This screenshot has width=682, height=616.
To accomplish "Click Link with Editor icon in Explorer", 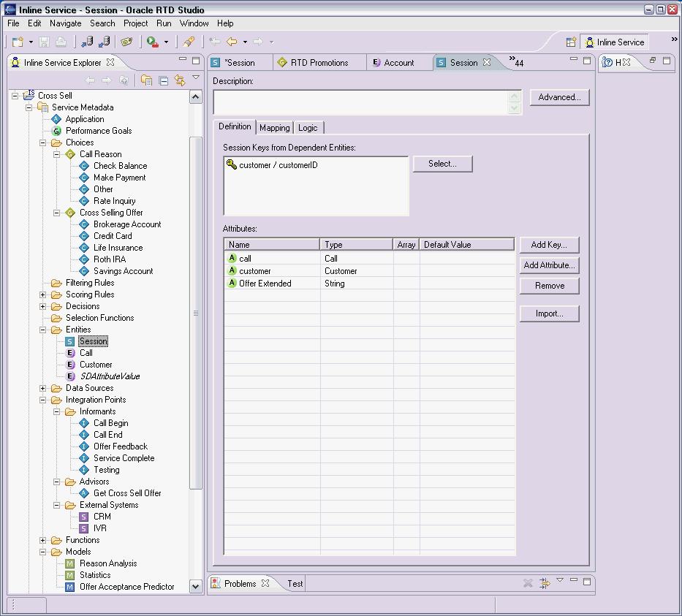I will point(179,80).
